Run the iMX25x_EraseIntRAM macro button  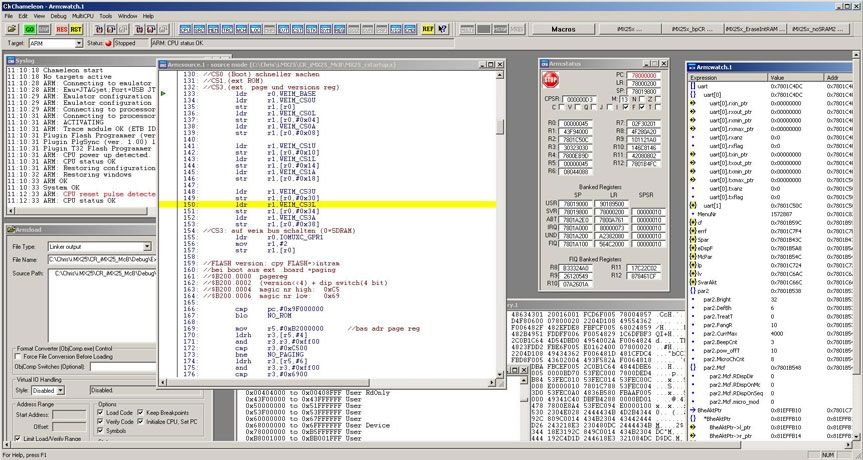(755, 29)
